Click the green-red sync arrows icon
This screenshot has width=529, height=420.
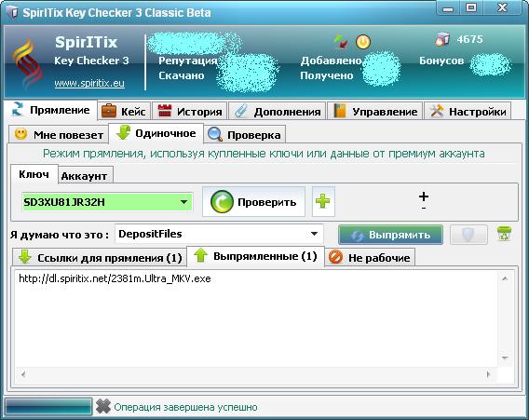341,42
